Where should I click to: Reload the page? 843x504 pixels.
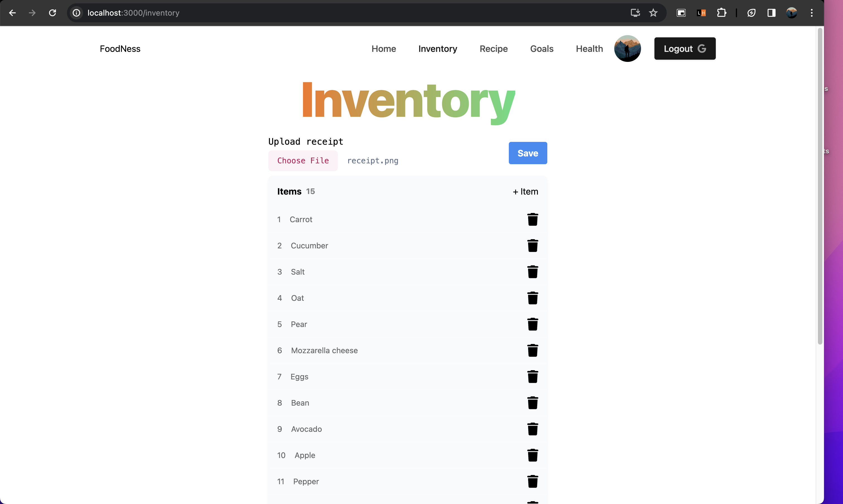52,13
